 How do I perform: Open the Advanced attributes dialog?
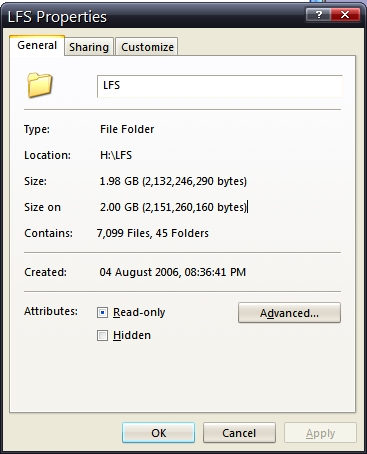coord(289,313)
